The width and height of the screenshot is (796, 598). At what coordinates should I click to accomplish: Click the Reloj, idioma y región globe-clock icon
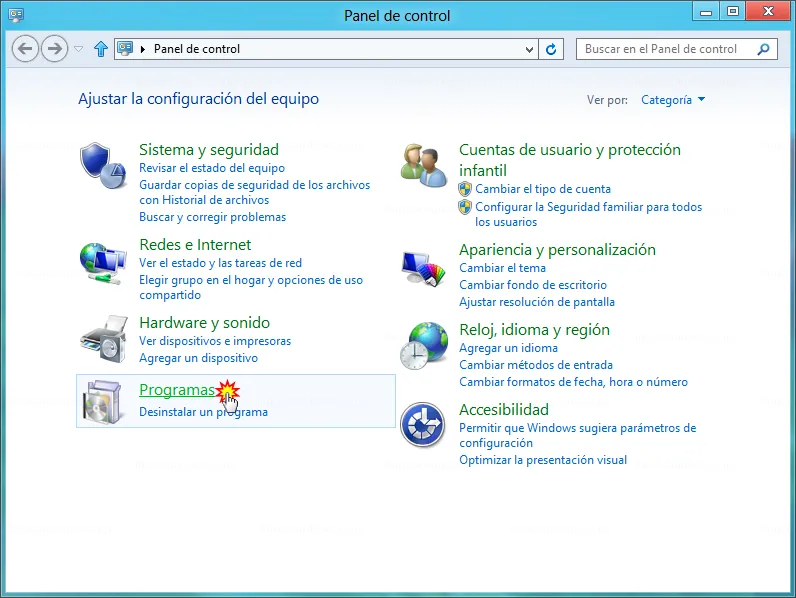click(423, 346)
